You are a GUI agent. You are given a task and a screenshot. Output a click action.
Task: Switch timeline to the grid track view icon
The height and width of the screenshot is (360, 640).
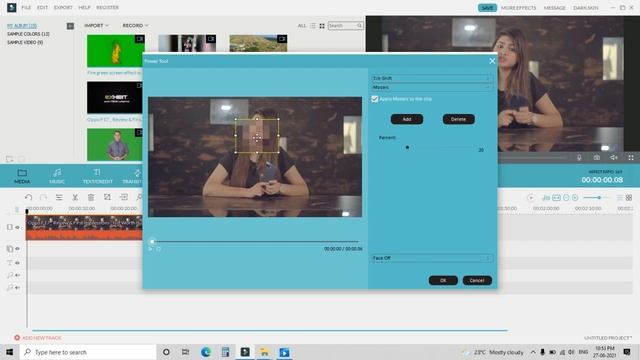pyautogui.click(x=629, y=198)
